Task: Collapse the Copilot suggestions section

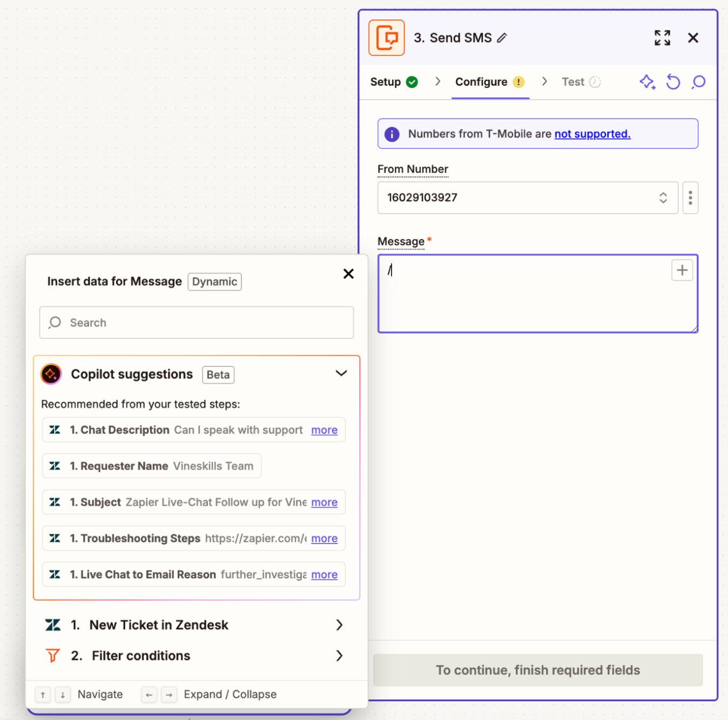Action: [x=341, y=373]
